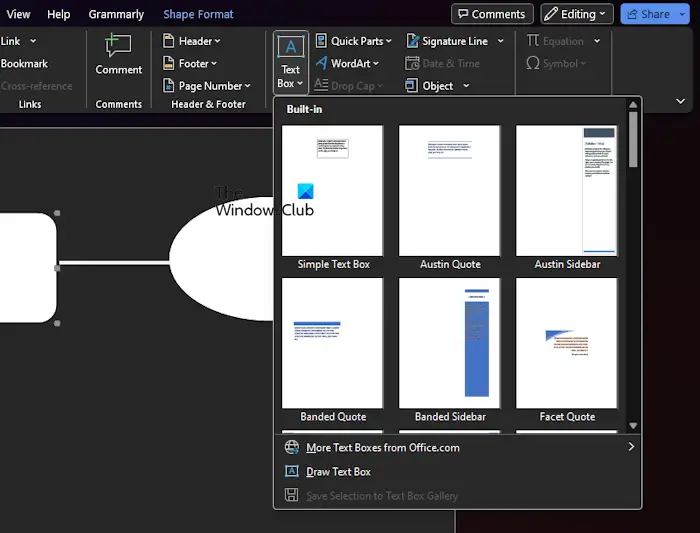The height and width of the screenshot is (533, 700).
Task: Click the gallery scrollbar thumb
Action: pos(633,139)
